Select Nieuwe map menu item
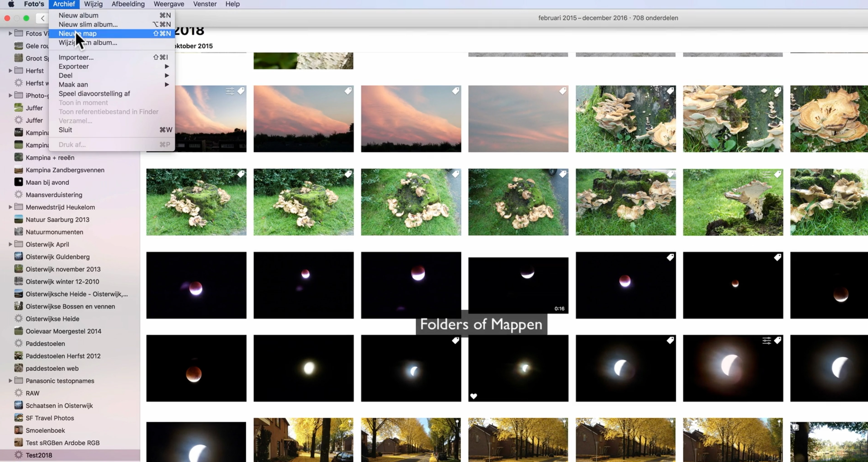The width and height of the screenshot is (868, 462). tap(112, 33)
